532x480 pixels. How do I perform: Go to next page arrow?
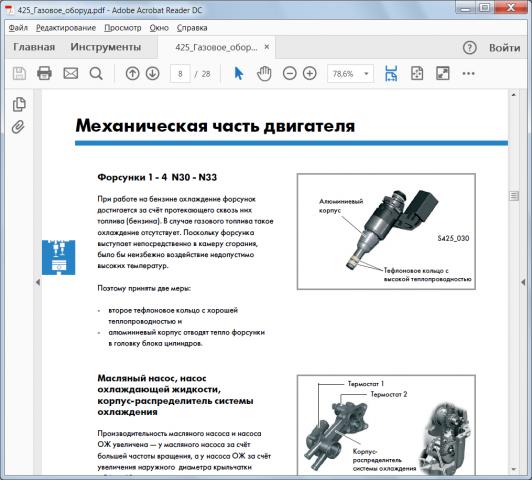point(153,73)
